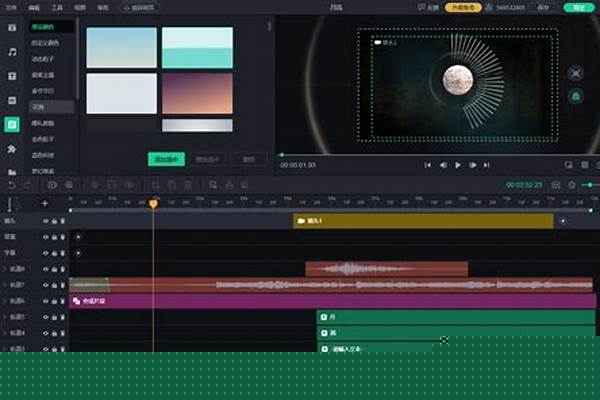The width and height of the screenshot is (600, 400).
Task: Open the 编辑 Edit menu
Action: click(34, 7)
